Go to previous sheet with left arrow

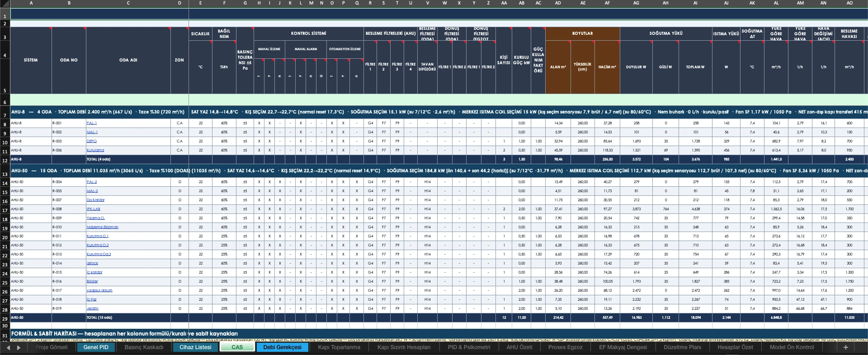point(8,347)
